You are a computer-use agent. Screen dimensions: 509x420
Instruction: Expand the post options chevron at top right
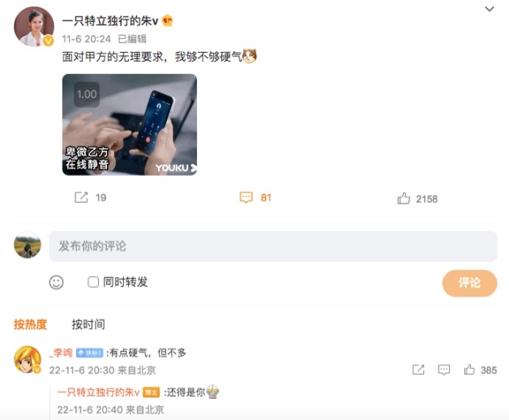pos(490,9)
